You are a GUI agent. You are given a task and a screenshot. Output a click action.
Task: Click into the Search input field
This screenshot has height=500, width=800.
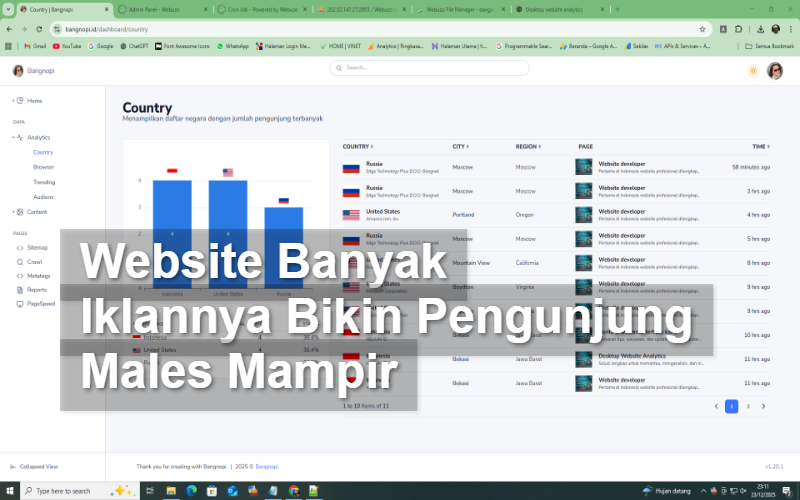pos(430,68)
